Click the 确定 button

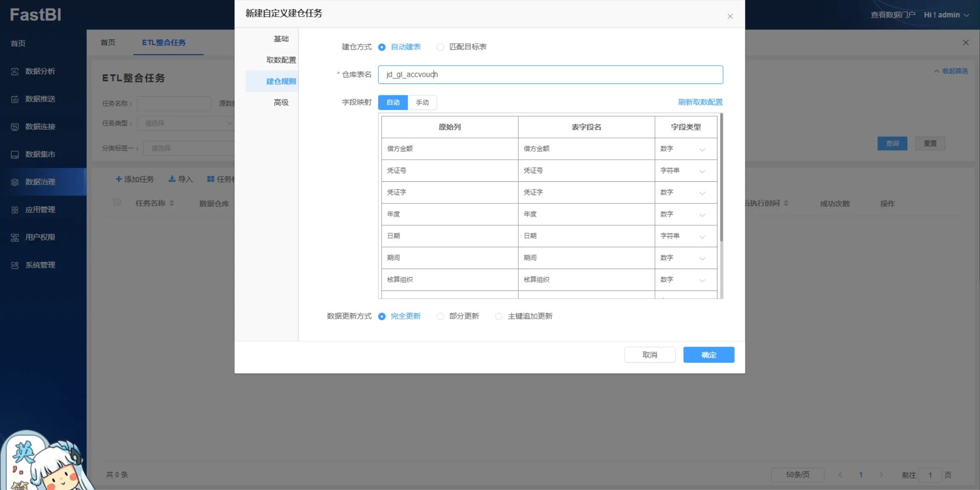coord(709,355)
